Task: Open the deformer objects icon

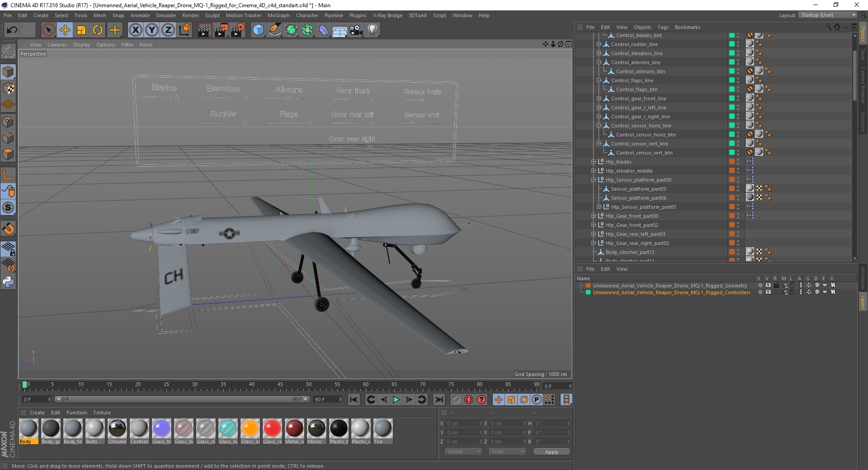Action: (324, 30)
